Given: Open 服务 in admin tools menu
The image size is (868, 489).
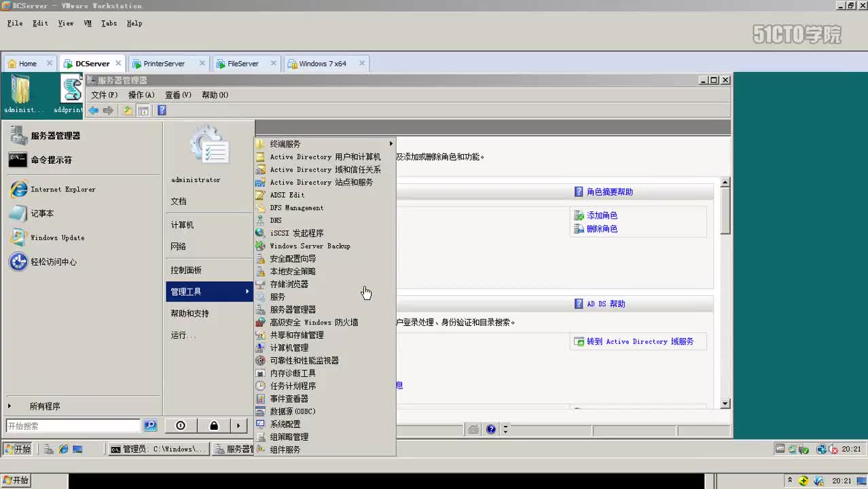Looking at the screenshot, I should 325,297.
